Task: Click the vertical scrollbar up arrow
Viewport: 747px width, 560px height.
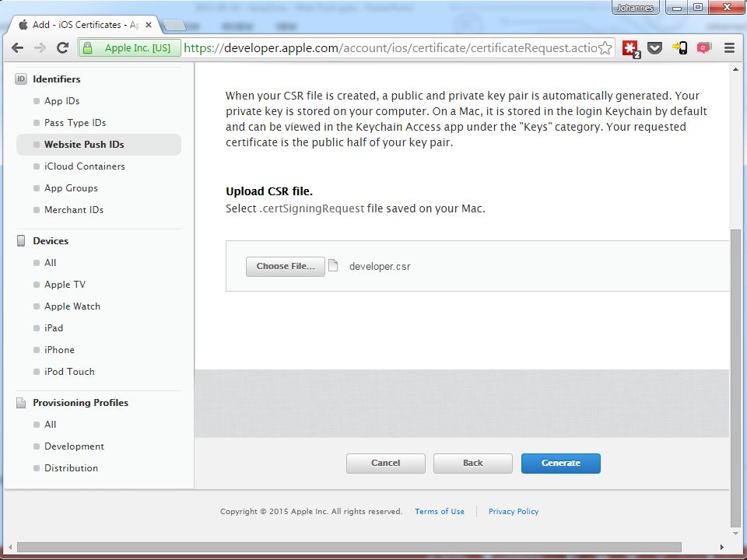Action: tap(736, 69)
